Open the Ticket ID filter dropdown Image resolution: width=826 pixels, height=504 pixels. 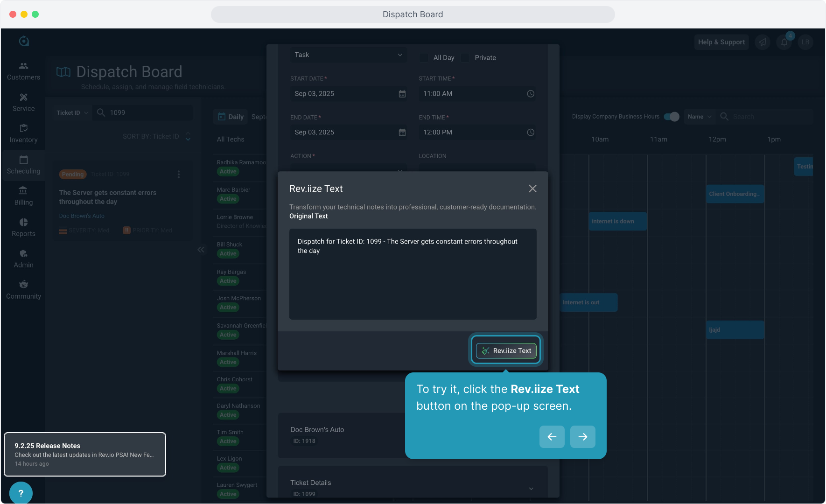coord(72,112)
